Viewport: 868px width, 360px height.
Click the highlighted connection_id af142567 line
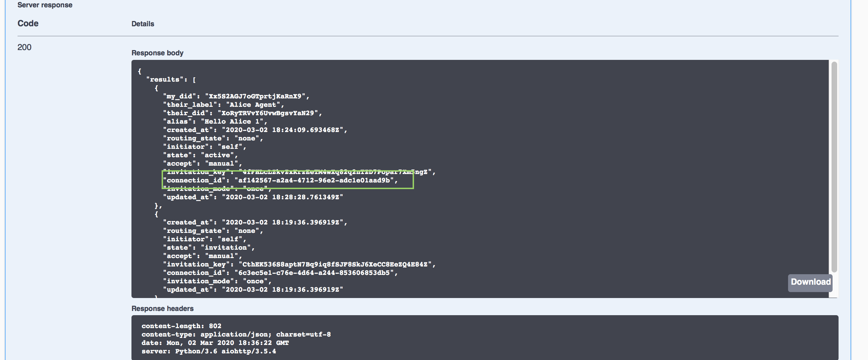pyautogui.click(x=280, y=180)
